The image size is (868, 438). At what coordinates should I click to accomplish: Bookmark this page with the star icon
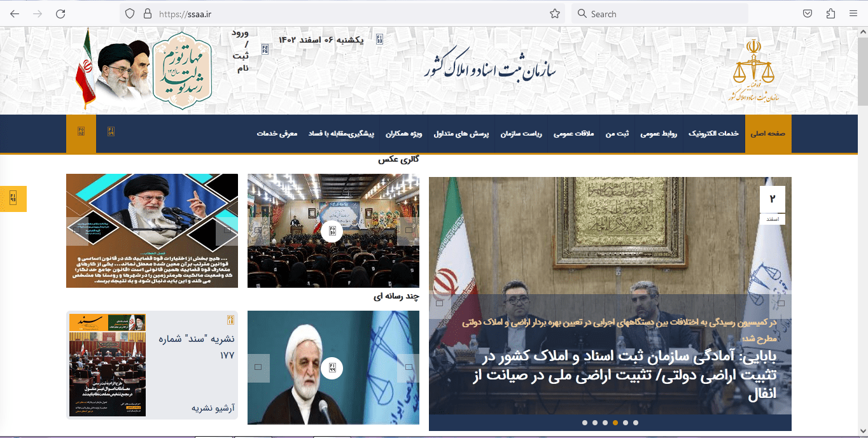pos(554,14)
